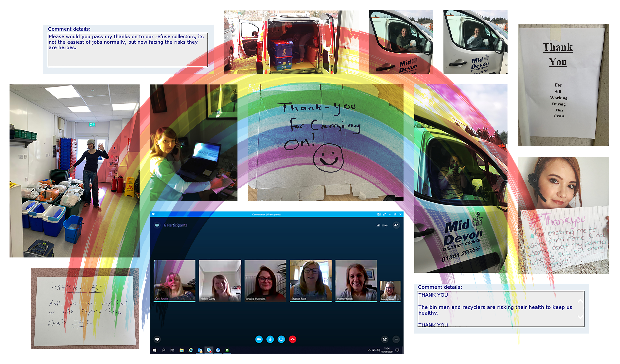
Task: Open the Windows Start menu
Action: 154,350
